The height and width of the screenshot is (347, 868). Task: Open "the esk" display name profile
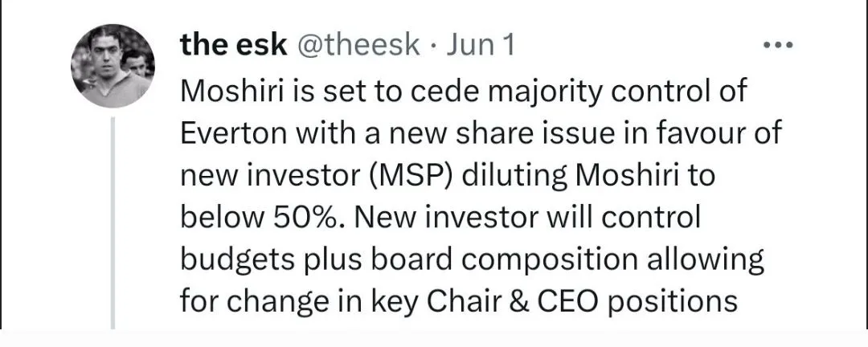tap(234, 46)
